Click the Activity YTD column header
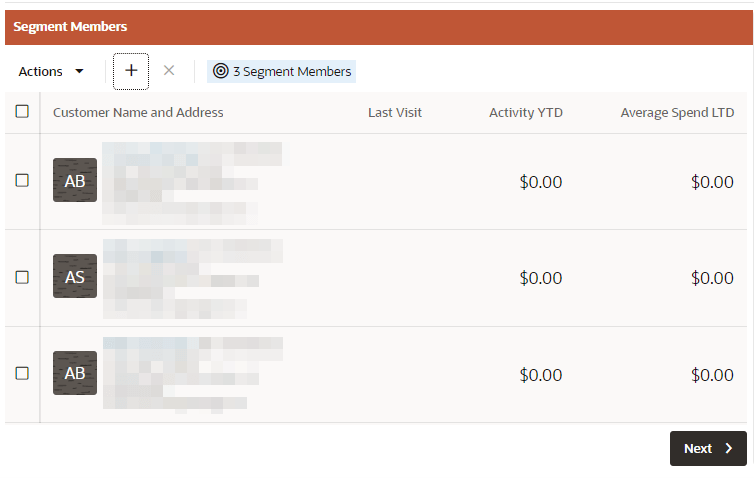The width and height of the screenshot is (754, 478). point(526,113)
